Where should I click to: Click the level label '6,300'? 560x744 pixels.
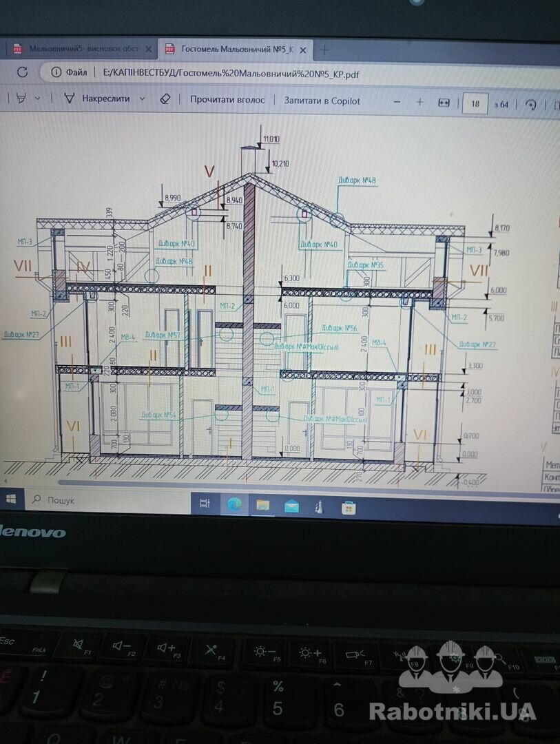point(291,278)
